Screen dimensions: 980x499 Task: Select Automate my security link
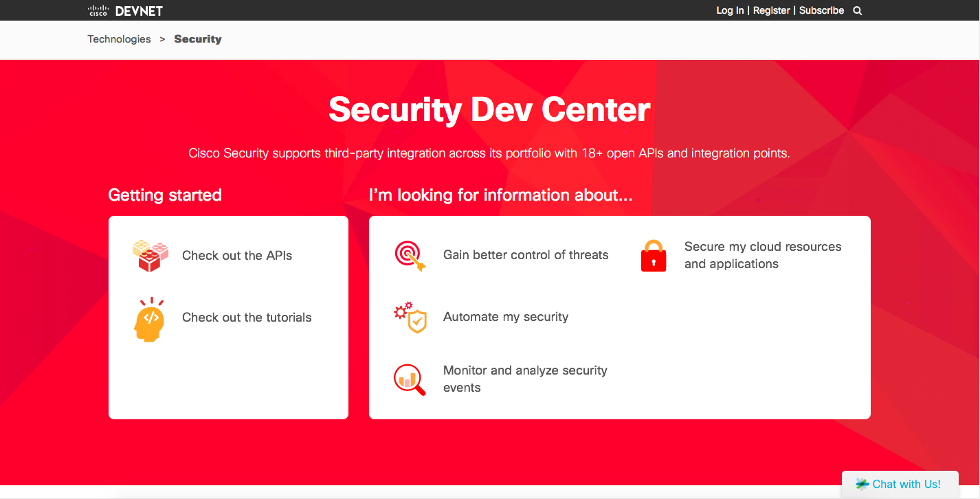click(506, 317)
